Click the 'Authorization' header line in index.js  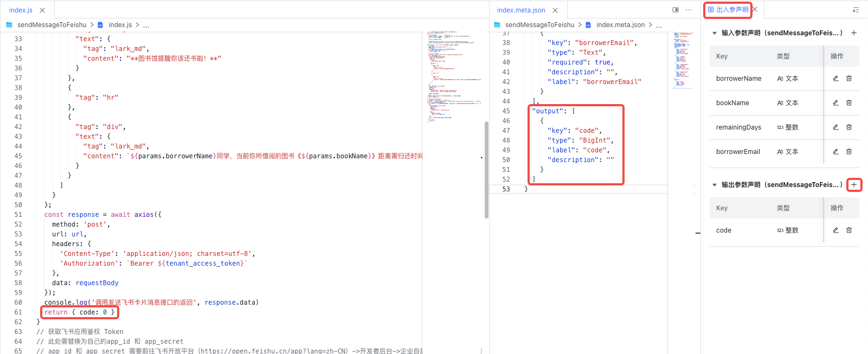coord(153,263)
